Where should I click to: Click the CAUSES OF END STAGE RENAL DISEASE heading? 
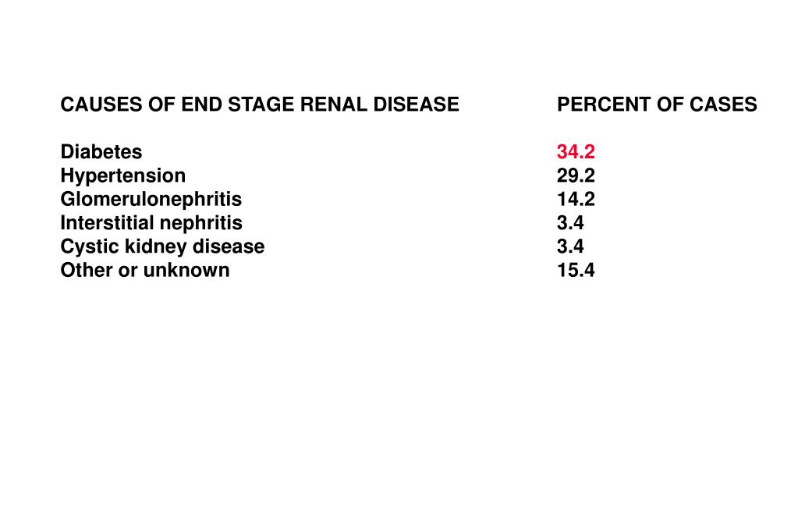coord(260,105)
